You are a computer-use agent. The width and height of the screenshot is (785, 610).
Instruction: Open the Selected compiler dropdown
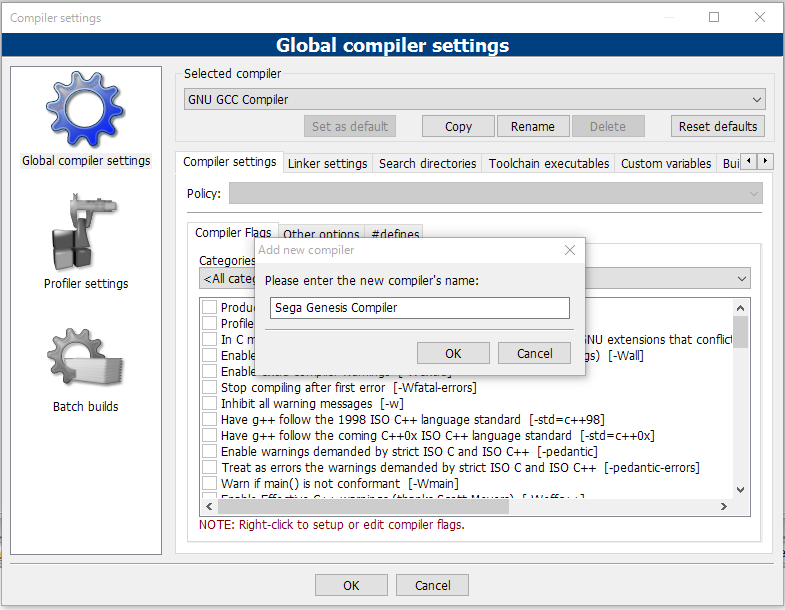click(475, 99)
